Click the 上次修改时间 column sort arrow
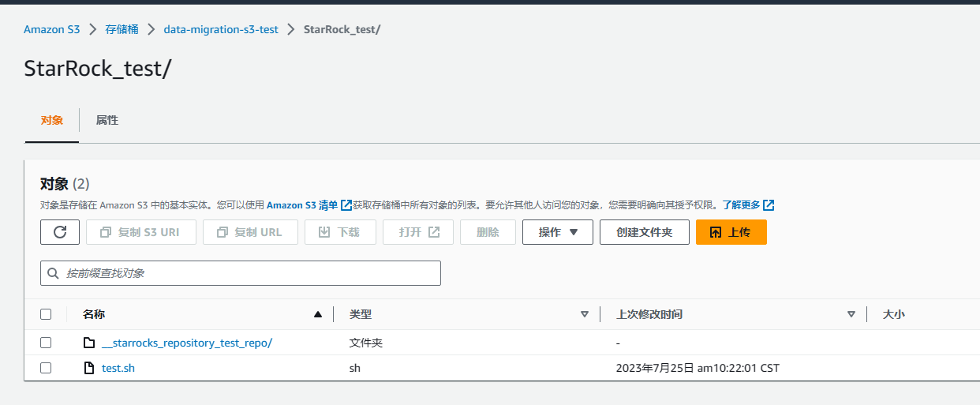Viewport: 980px width, 405px height. click(851, 314)
